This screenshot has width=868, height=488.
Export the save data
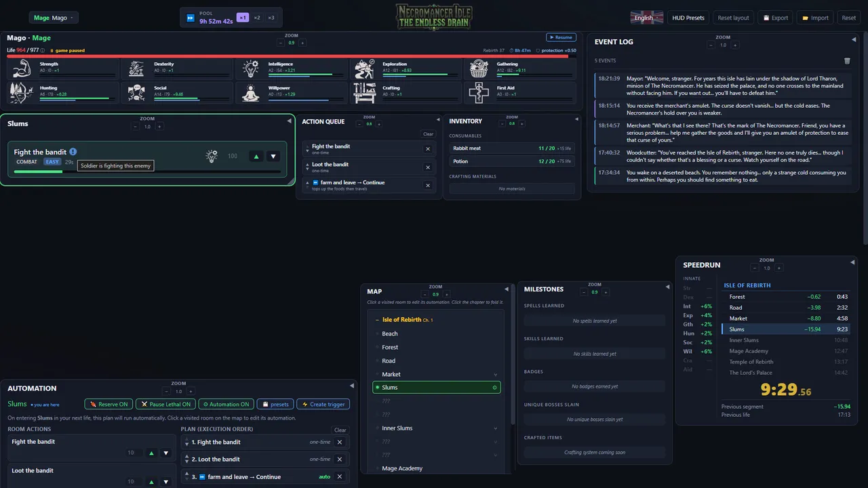pyautogui.click(x=775, y=18)
